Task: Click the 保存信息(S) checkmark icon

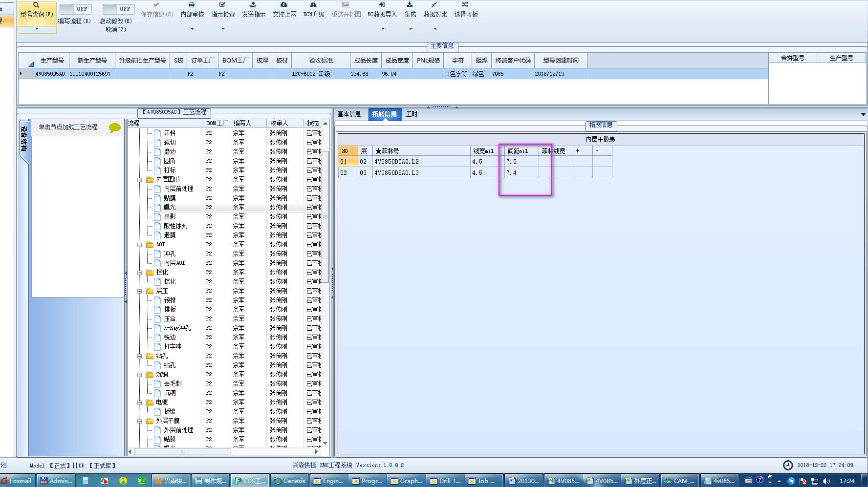Action: point(156,4)
